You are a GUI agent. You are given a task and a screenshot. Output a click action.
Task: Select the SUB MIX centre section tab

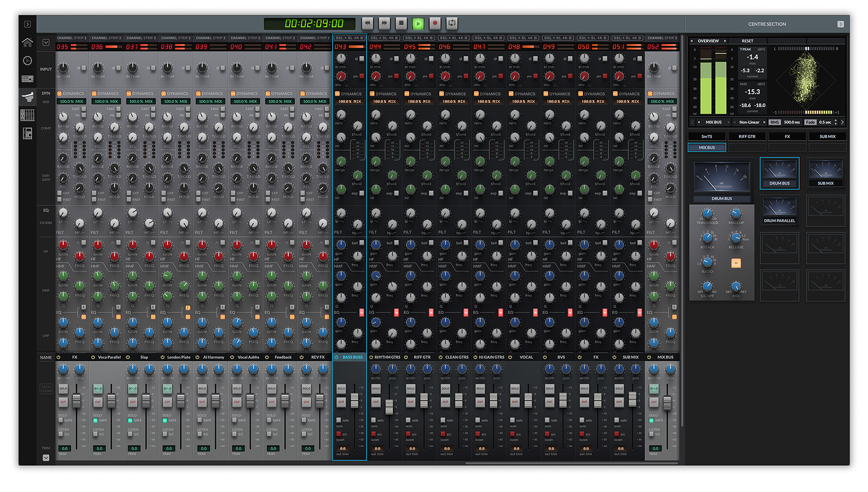(x=827, y=137)
